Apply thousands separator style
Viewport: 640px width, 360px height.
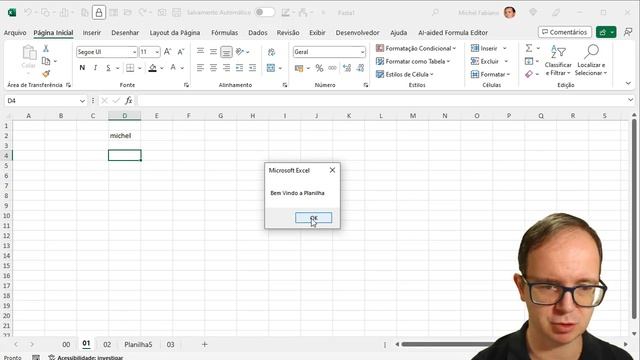point(332,68)
